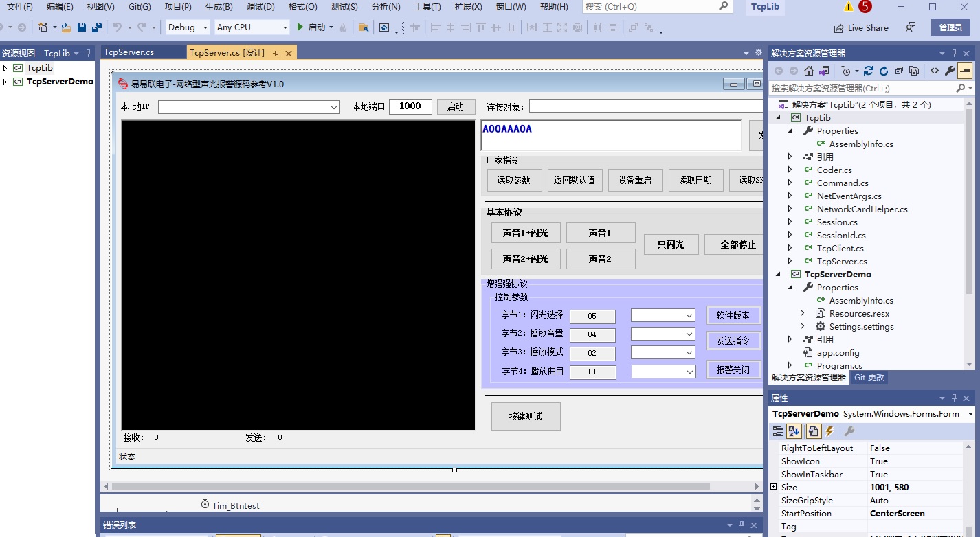This screenshot has width=980, height=537.
Task: Open View Code from Solution Explorer toolbar
Action: [935, 71]
